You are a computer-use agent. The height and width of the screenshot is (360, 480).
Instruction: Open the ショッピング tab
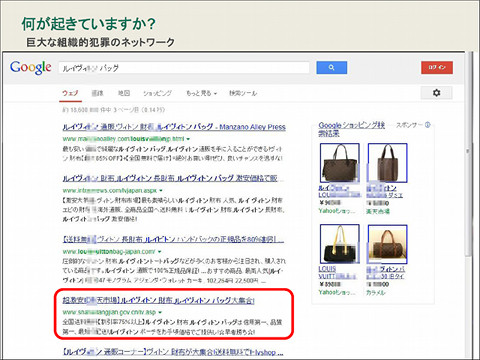pos(157,93)
